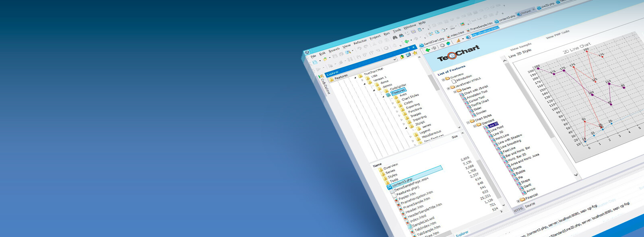
Task: Open the Annotation Tool sample
Action: click(477, 94)
